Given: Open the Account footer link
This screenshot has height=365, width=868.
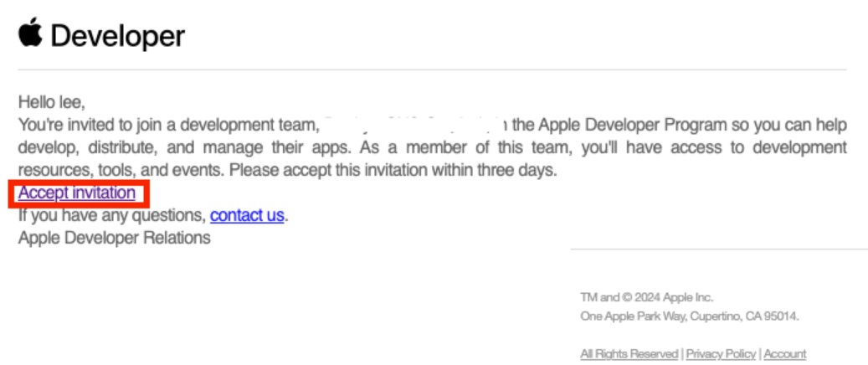Looking at the screenshot, I should click(785, 353).
